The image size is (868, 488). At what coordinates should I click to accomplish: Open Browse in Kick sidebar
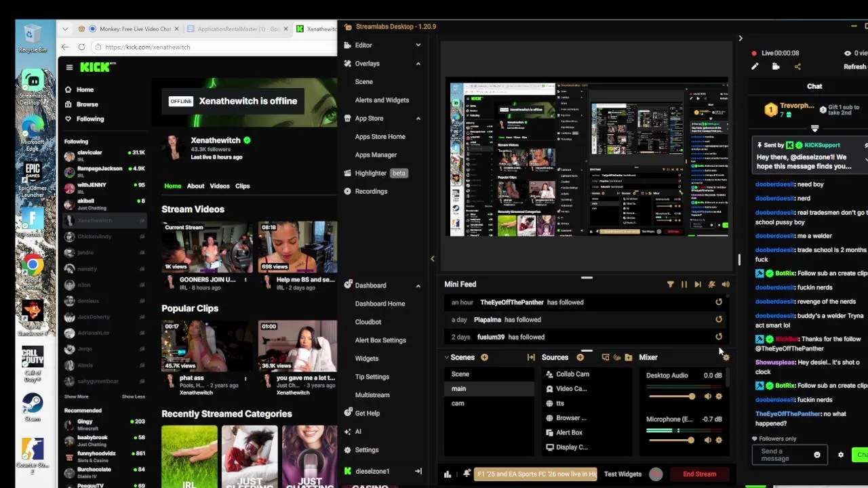point(81,104)
